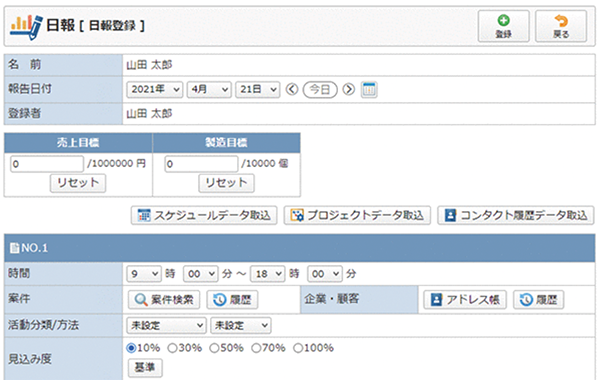Click name value 山田 太郎 in 名前 row
The height and width of the screenshot is (380, 600).
pyautogui.click(x=149, y=65)
